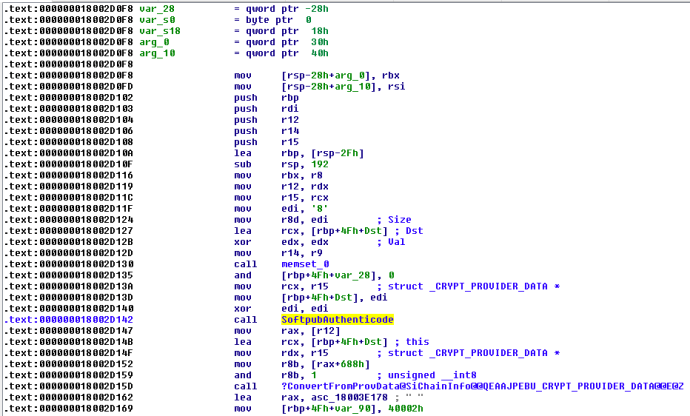
Task: Click the arg_10 definition line
Action: (156, 52)
